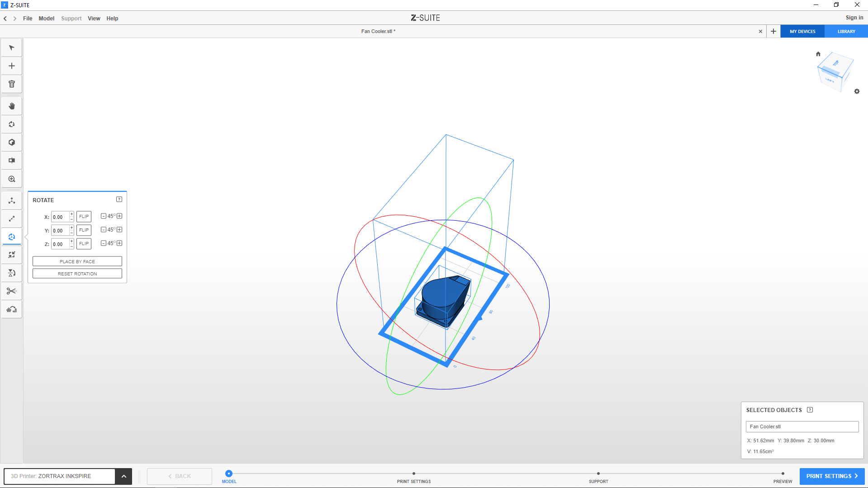Click the Reset Rotation button
This screenshot has height=488, width=868.
77,274
